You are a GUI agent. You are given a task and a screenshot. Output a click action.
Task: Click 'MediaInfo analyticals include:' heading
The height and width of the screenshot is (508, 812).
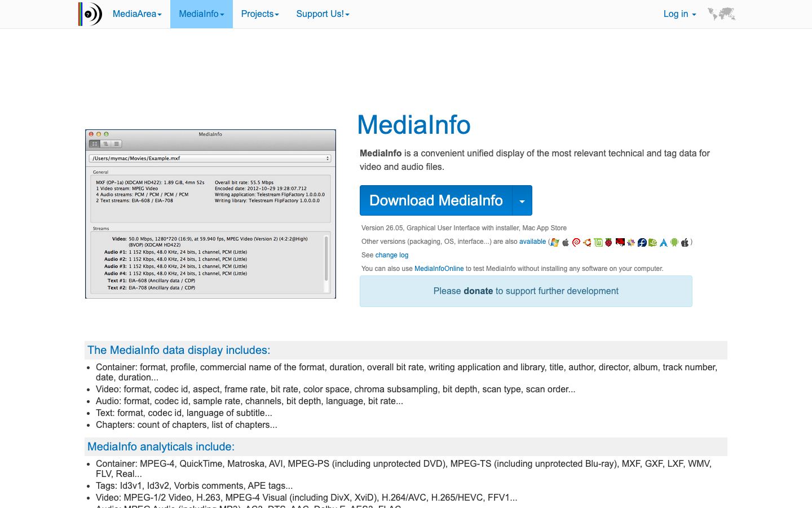click(x=161, y=446)
